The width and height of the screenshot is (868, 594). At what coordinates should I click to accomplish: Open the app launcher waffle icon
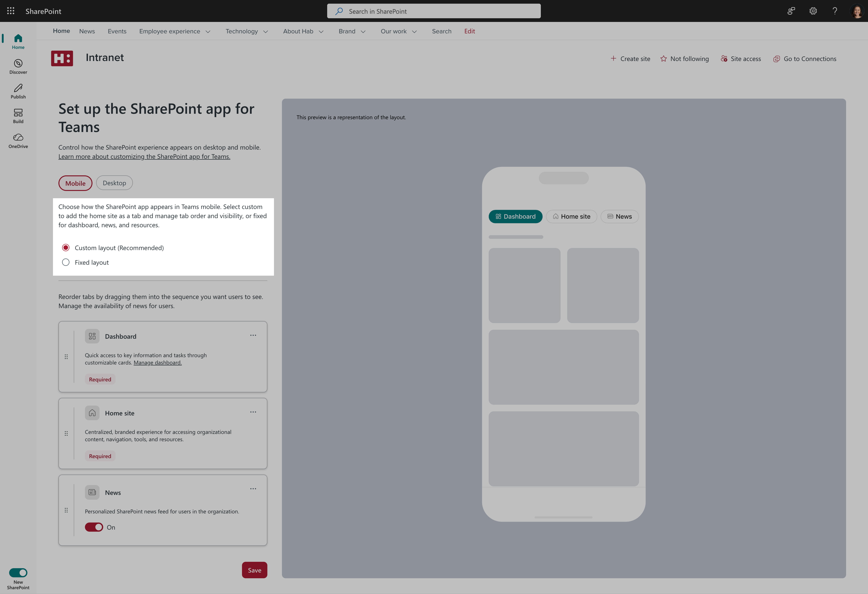point(11,11)
